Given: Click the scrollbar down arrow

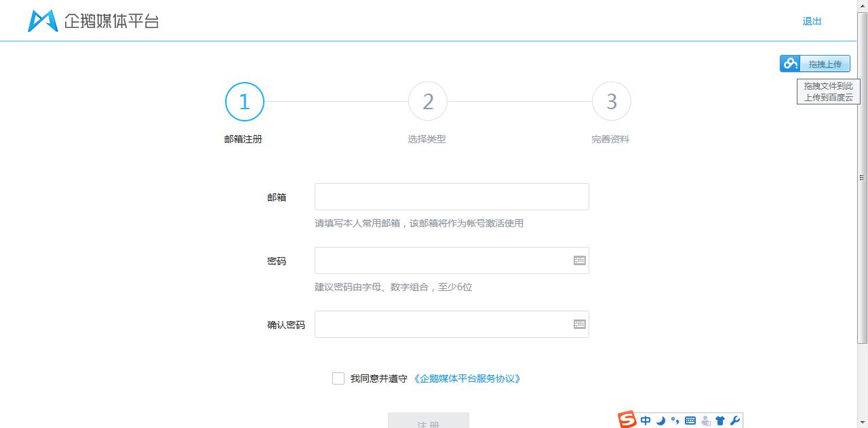Looking at the screenshot, I should pos(863,423).
